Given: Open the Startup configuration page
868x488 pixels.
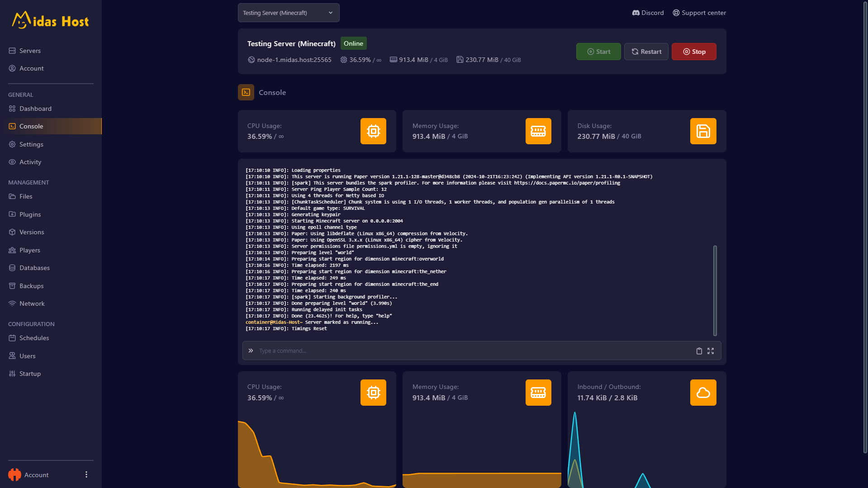Looking at the screenshot, I should [x=51, y=374].
